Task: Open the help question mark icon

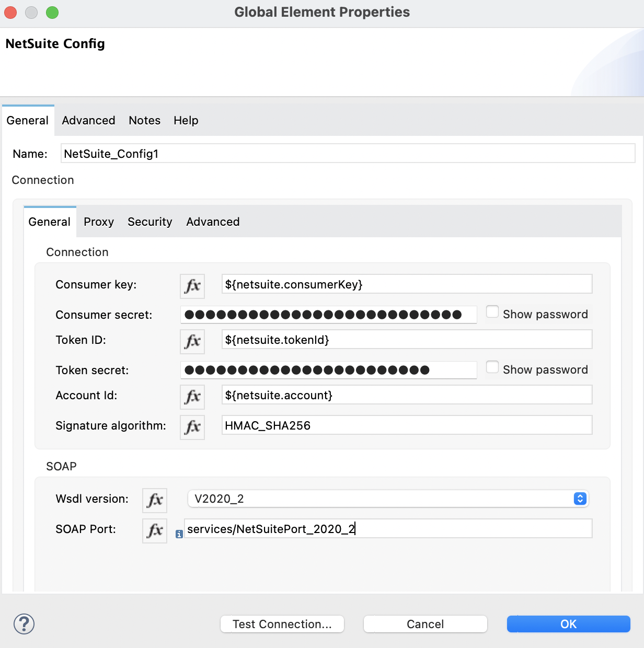Action: pos(23,623)
